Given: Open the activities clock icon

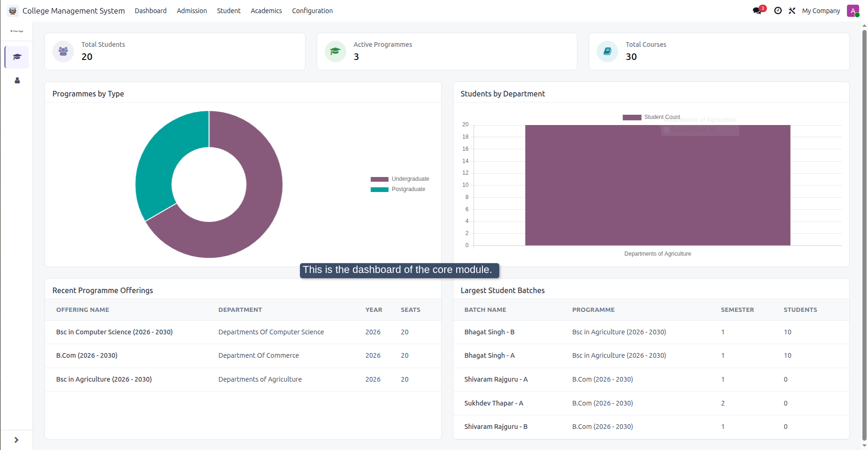Looking at the screenshot, I should [x=778, y=11].
